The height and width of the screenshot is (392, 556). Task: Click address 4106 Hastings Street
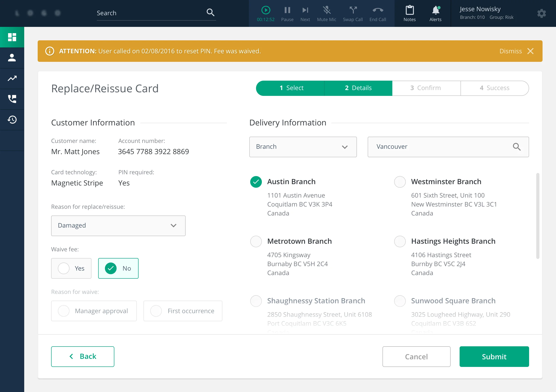(441, 255)
